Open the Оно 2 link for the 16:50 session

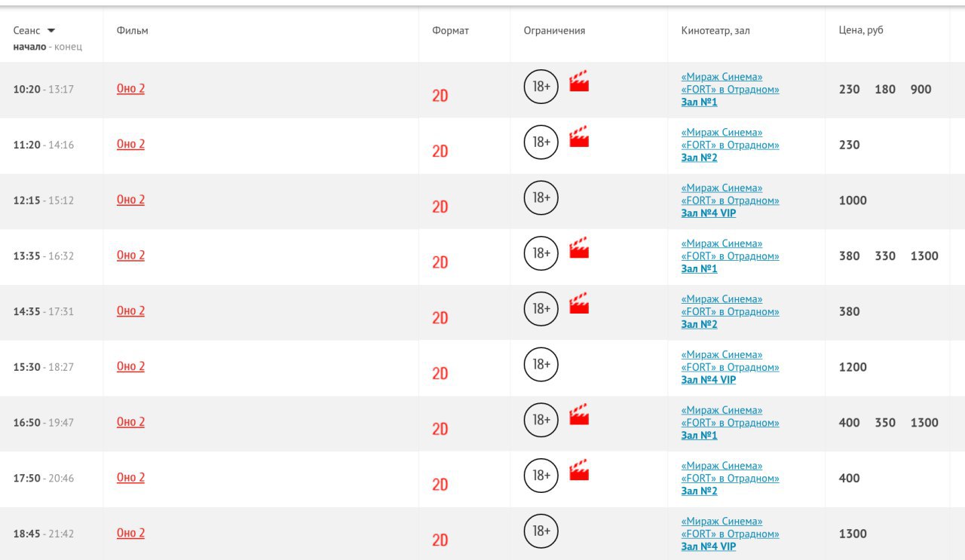pyautogui.click(x=130, y=422)
